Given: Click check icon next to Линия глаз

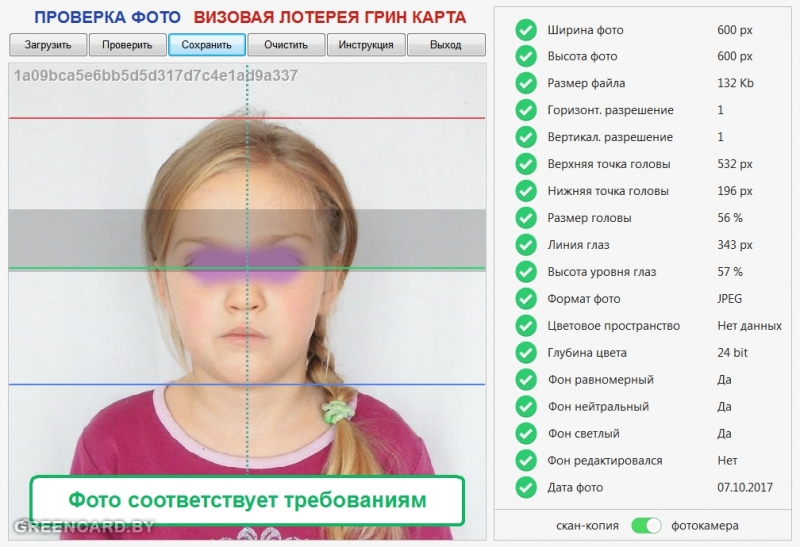Looking at the screenshot, I should click(x=526, y=245).
